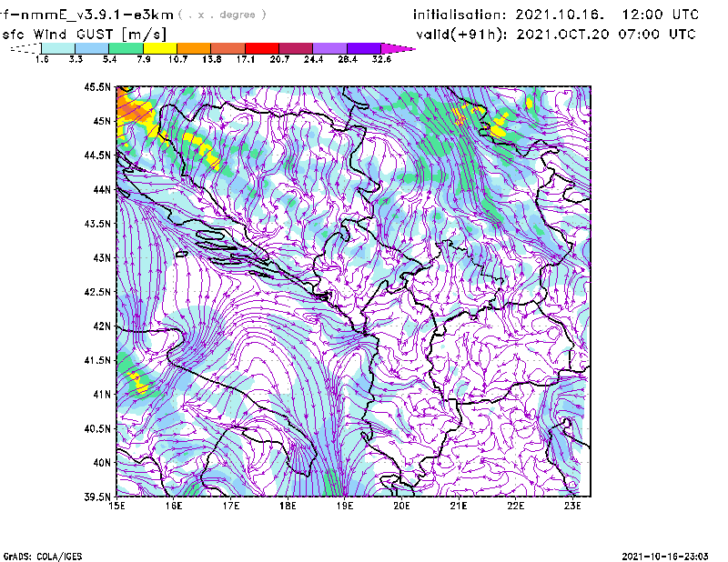This screenshot has height=562, width=728.
Task: Click the 19E longitude label
Action: [345, 506]
